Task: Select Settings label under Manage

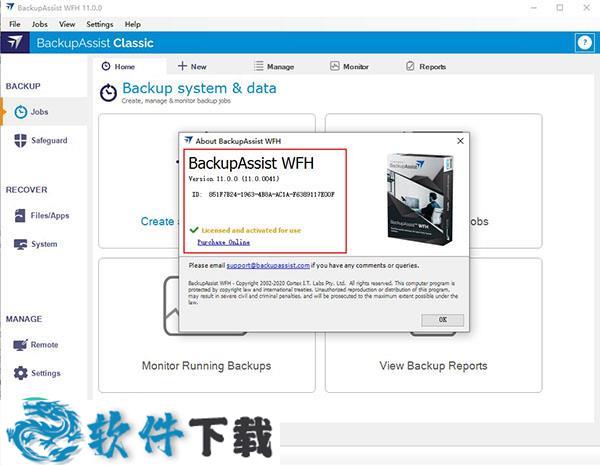Action: (46, 373)
